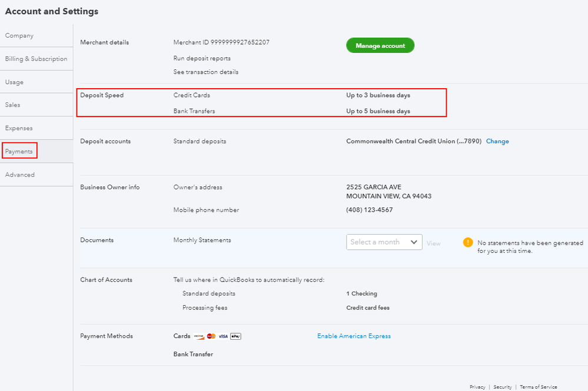Click the Discover card icon
The image size is (588, 391).
199,336
